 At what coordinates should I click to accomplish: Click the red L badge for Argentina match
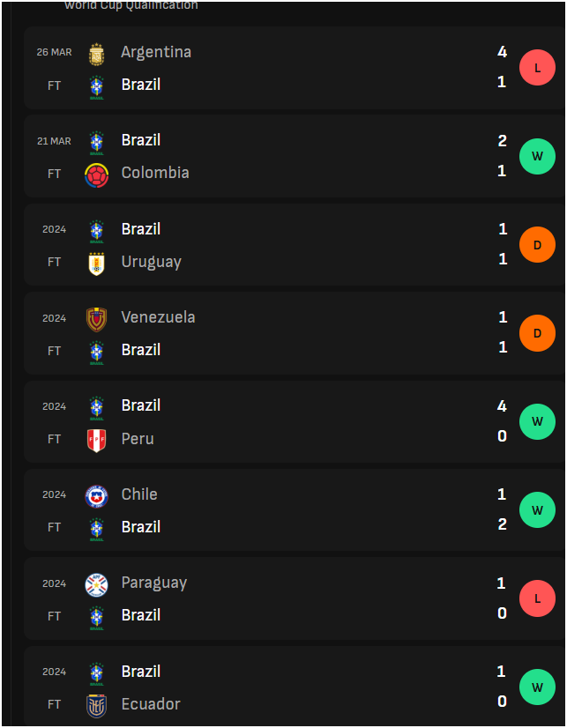tap(537, 68)
